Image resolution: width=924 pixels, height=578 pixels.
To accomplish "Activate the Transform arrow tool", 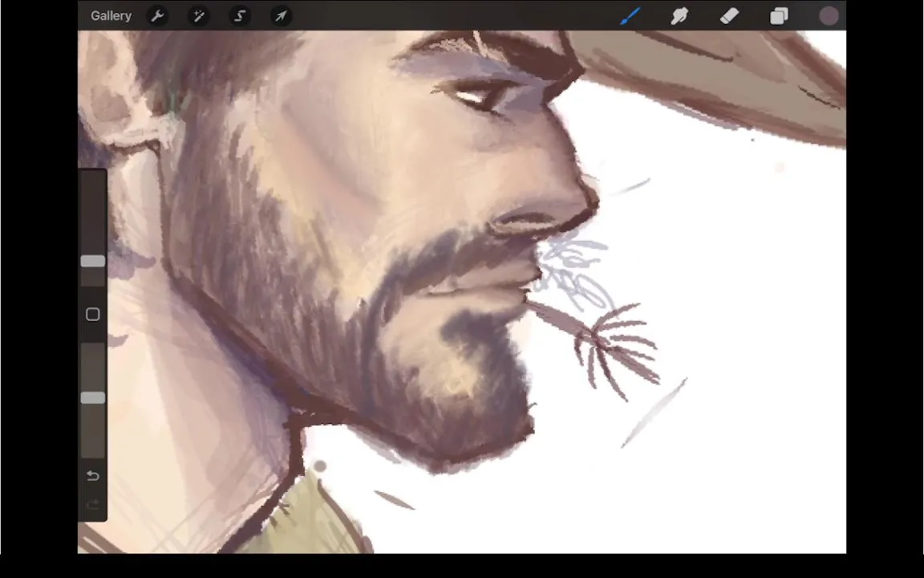I will click(281, 16).
